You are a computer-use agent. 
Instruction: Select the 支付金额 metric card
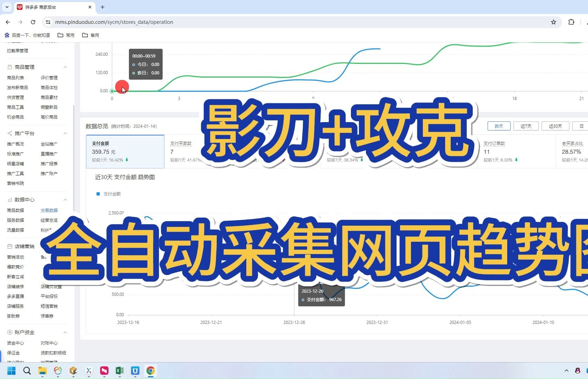pyautogui.click(x=125, y=152)
